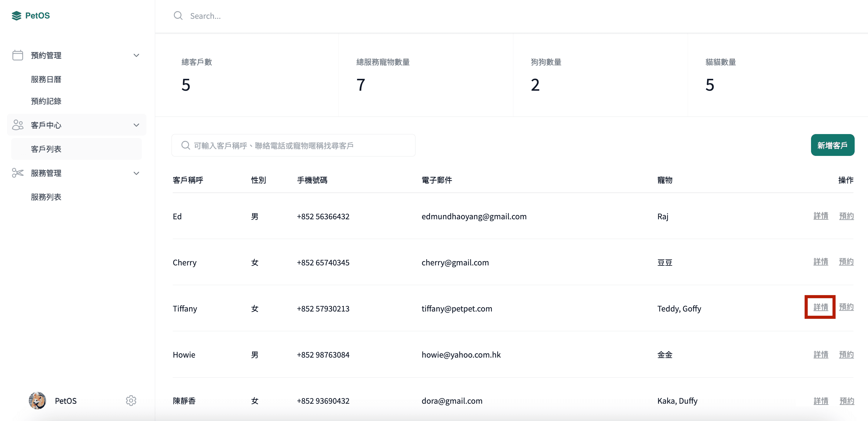Click customer name Ed
The height and width of the screenshot is (421, 868).
[x=177, y=216]
